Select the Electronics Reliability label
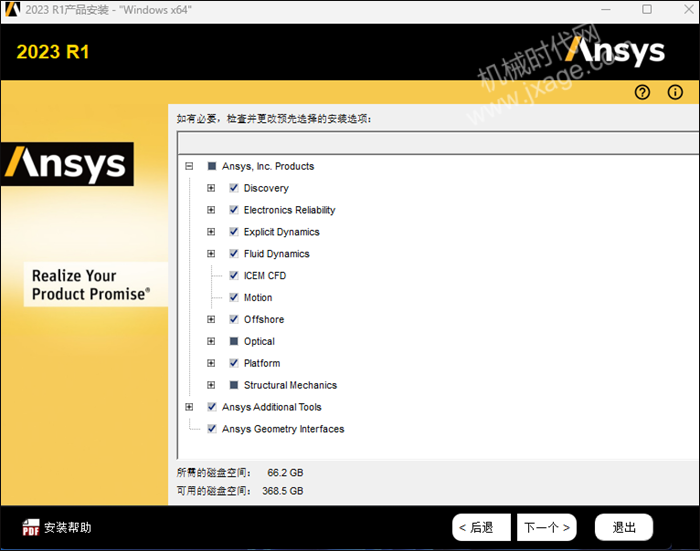 click(289, 210)
